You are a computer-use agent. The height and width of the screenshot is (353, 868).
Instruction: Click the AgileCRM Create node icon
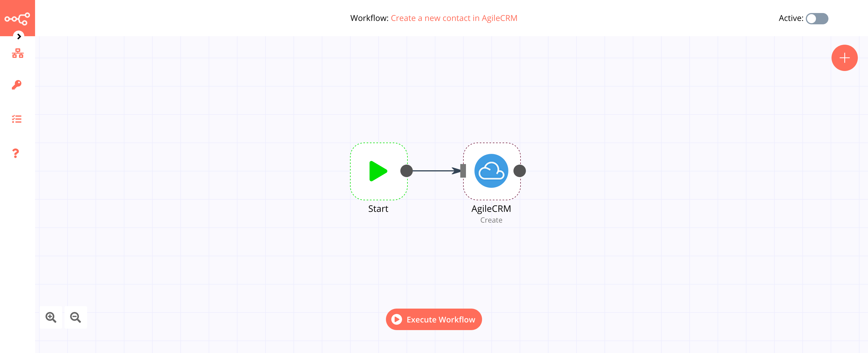[491, 171]
